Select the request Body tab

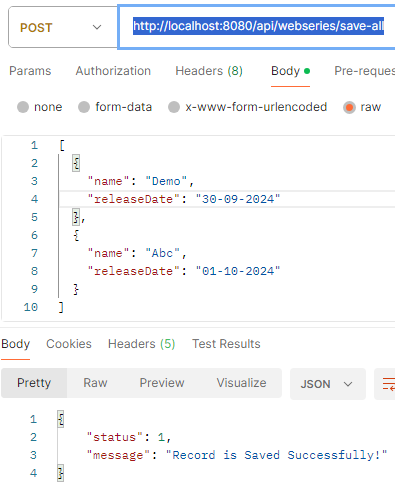(x=290, y=71)
